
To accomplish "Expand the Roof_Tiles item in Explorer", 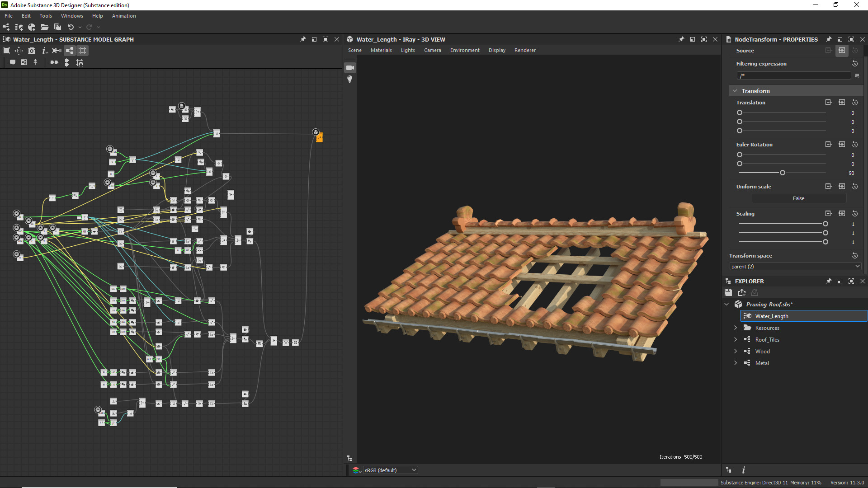I will point(735,339).
